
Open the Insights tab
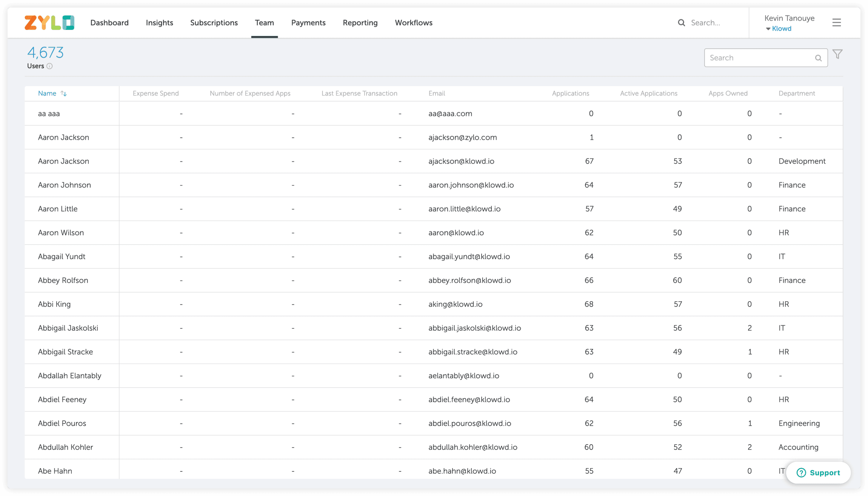point(159,23)
